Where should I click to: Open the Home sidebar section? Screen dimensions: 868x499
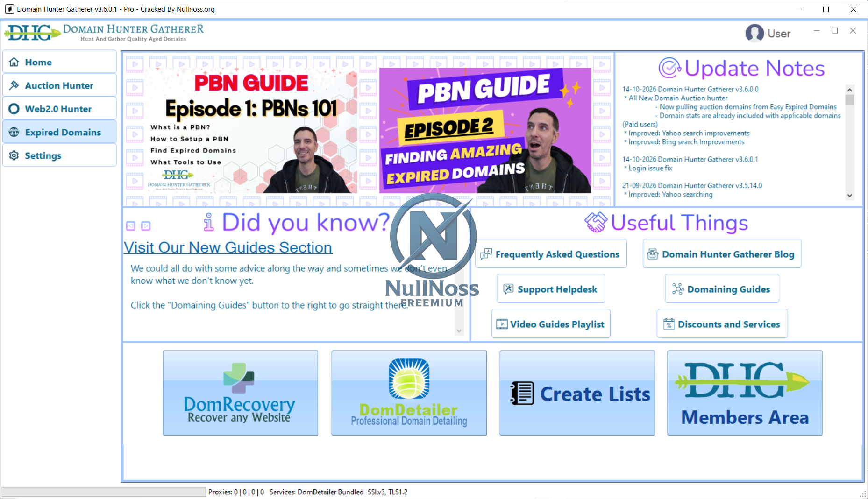59,62
